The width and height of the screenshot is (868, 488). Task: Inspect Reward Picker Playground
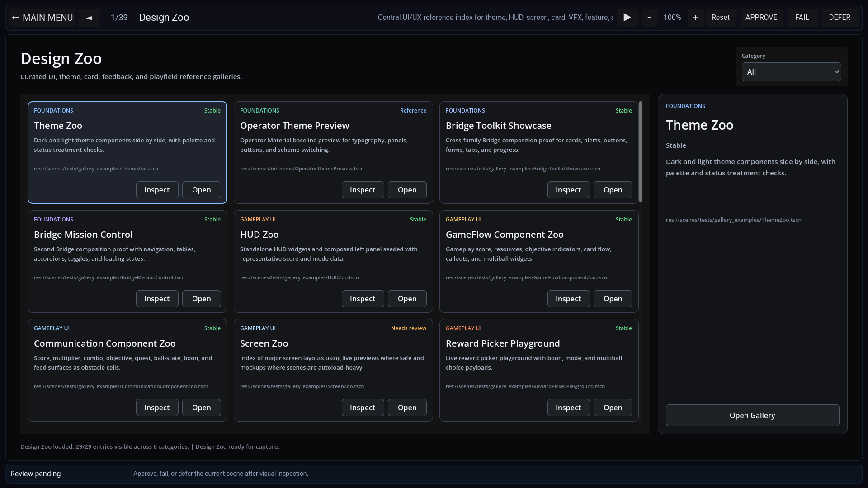click(x=568, y=408)
